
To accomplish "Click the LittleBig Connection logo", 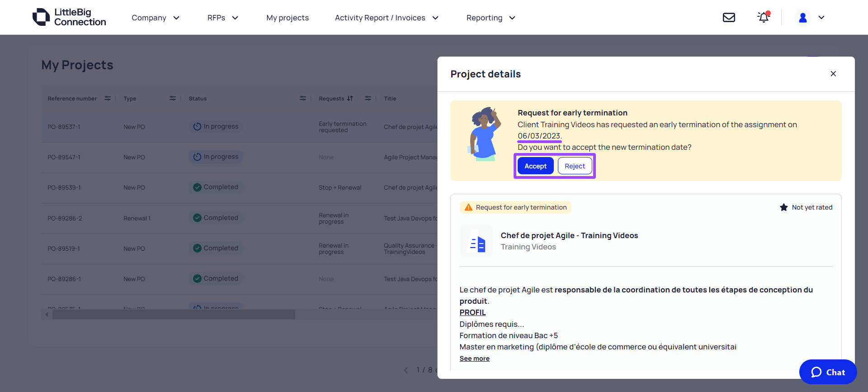I will (69, 17).
